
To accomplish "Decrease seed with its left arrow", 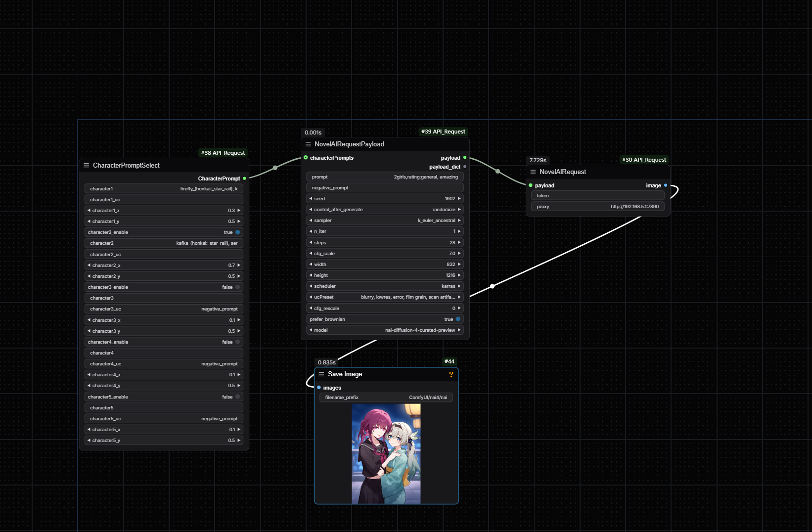I will tap(311, 199).
